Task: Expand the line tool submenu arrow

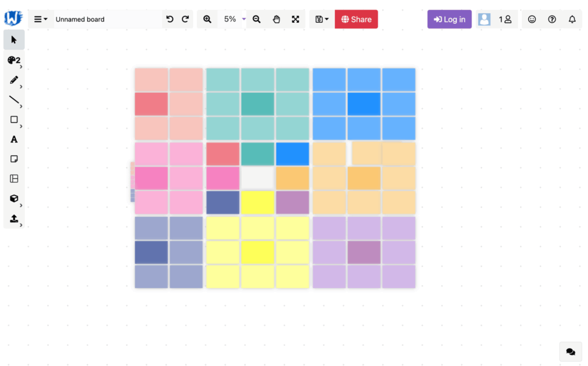Action: click(x=21, y=106)
